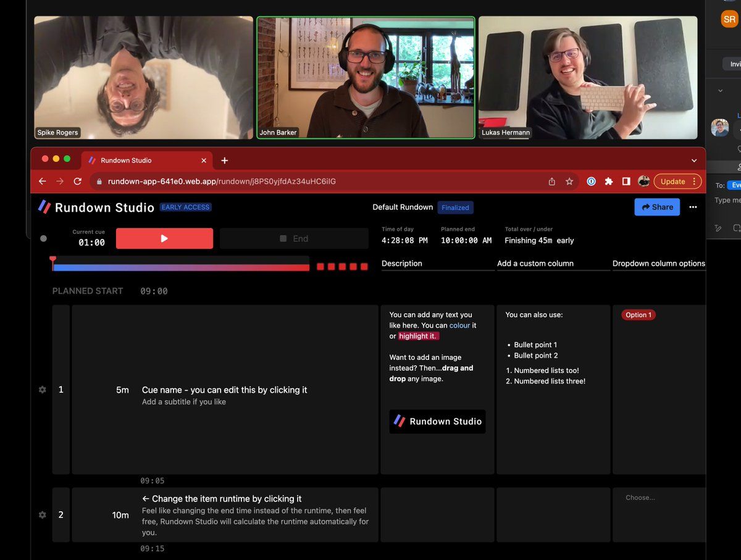Click the text formatting icon in meeting chat
The height and width of the screenshot is (560, 741).
(718, 228)
